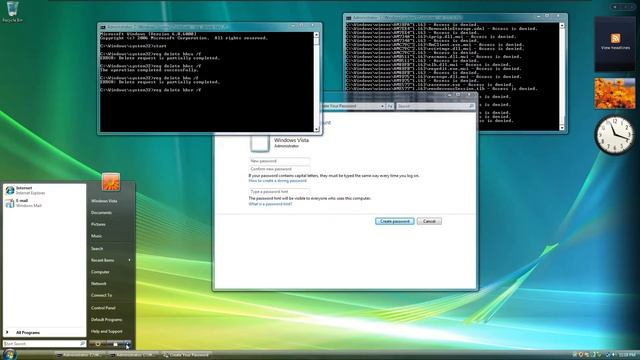This screenshot has height=360, width=640.
Task: Click the account picture in password dialog
Action: point(260,143)
